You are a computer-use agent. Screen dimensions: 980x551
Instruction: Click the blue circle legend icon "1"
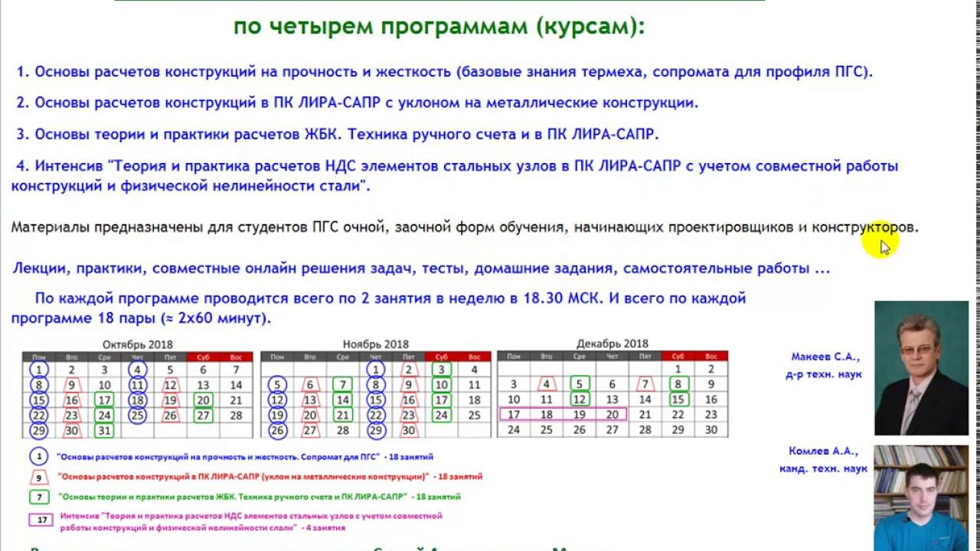(x=39, y=455)
